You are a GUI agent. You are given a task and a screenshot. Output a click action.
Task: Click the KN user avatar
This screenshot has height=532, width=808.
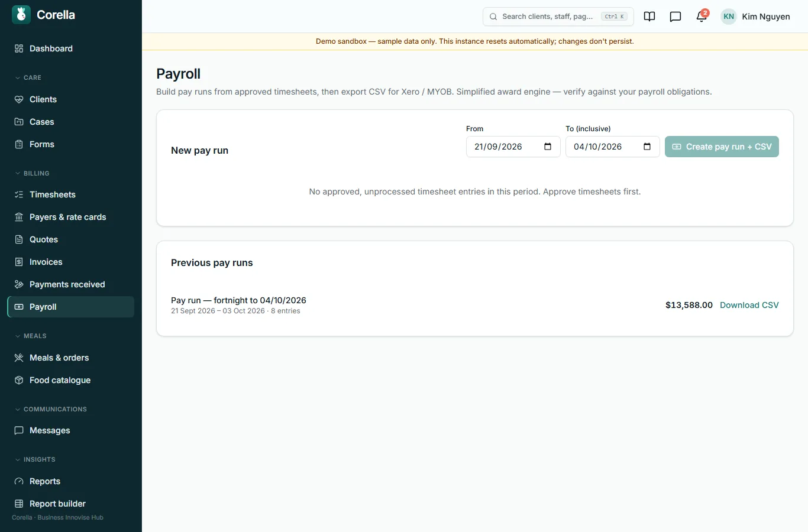(x=729, y=17)
